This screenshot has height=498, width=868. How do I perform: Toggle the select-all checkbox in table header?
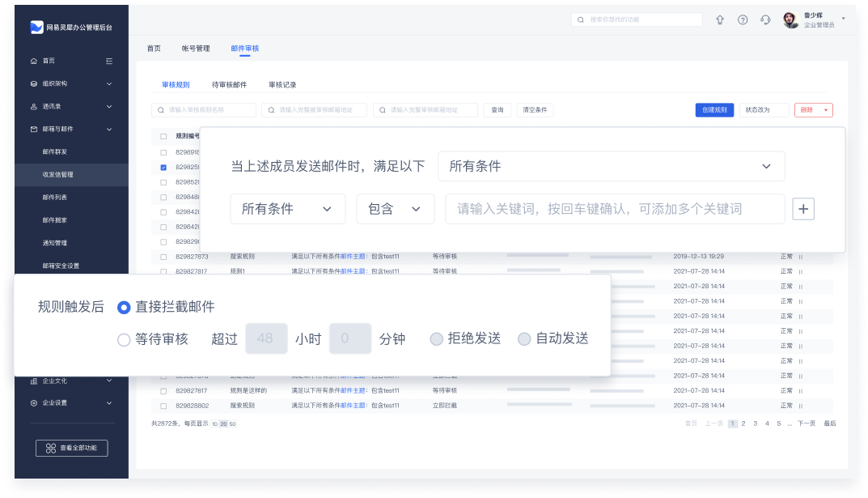[163, 136]
